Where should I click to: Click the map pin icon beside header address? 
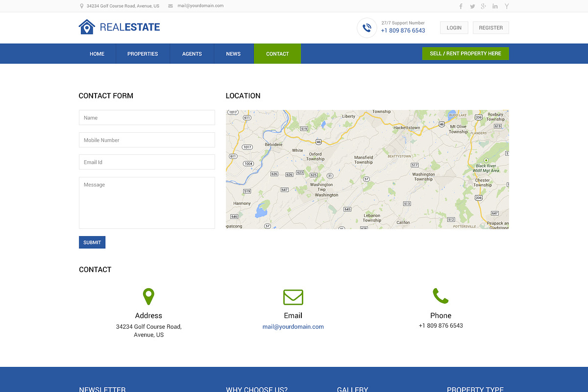(82, 6)
